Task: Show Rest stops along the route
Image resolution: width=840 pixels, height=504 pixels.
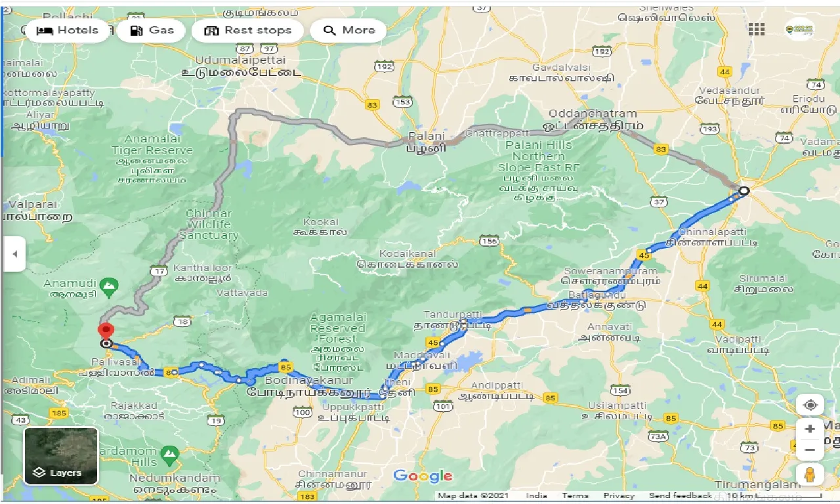Action: point(248,30)
